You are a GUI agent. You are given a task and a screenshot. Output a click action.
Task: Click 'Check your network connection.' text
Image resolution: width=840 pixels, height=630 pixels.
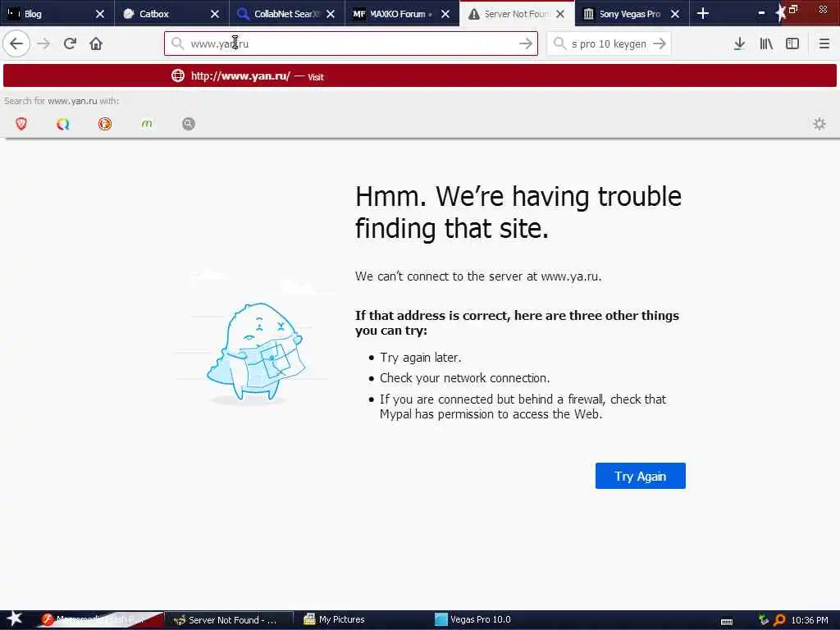pos(464,378)
